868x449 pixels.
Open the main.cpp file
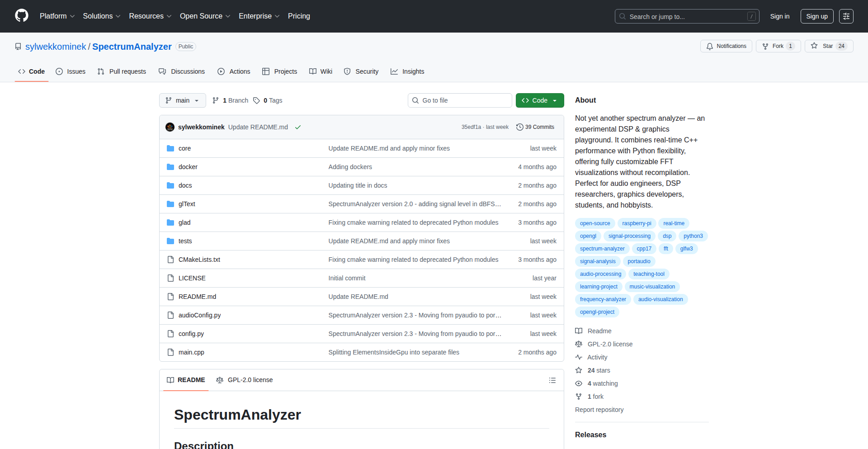point(191,352)
